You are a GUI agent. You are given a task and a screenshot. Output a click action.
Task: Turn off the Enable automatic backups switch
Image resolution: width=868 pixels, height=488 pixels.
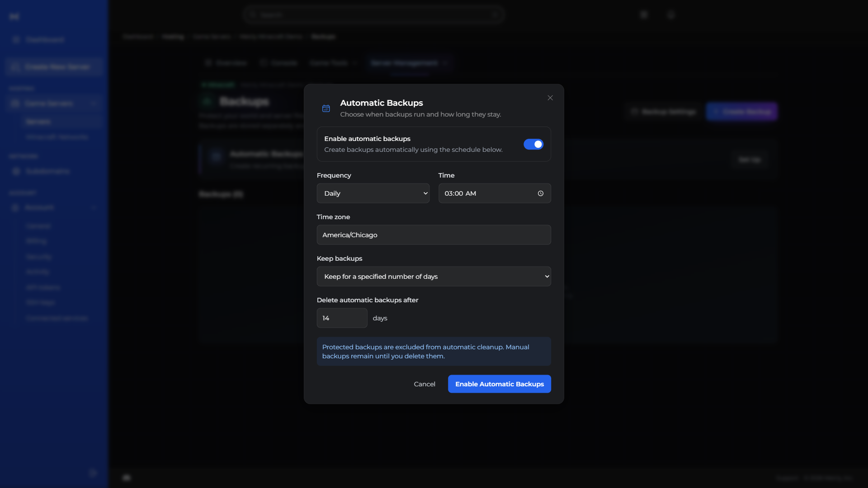coord(533,144)
